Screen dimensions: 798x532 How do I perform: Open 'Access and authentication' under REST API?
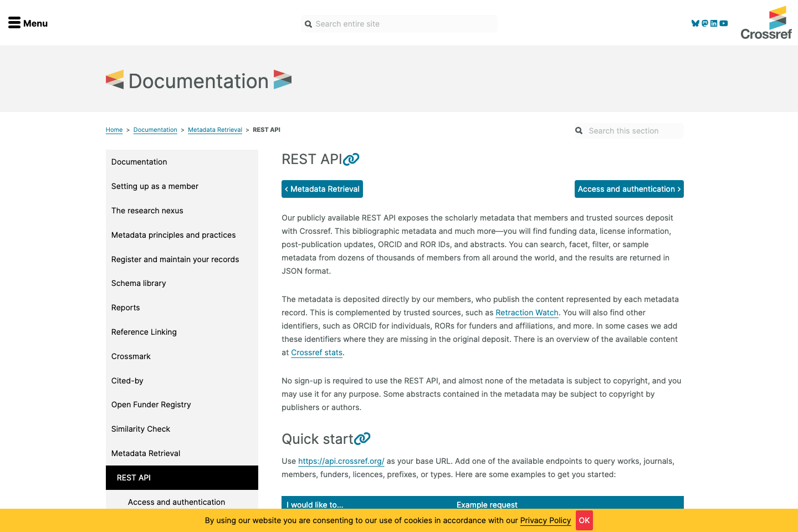(176, 502)
